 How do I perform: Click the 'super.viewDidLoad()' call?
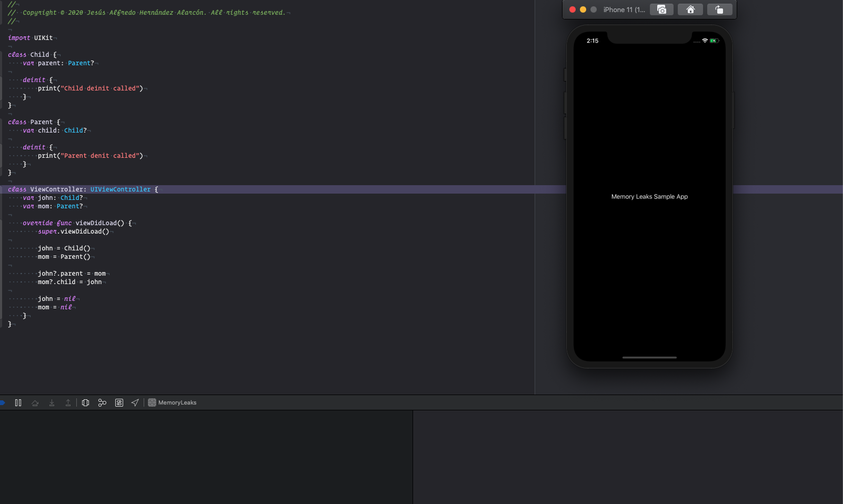click(x=74, y=231)
